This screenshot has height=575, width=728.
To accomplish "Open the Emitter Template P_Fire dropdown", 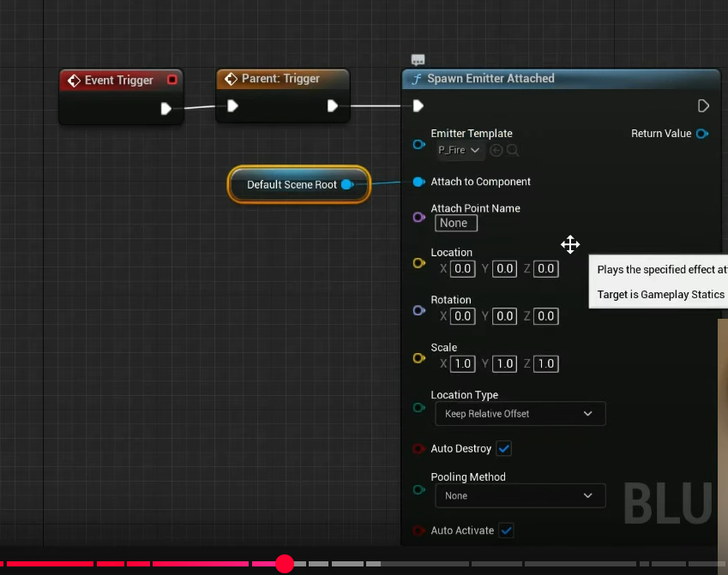I will (459, 150).
